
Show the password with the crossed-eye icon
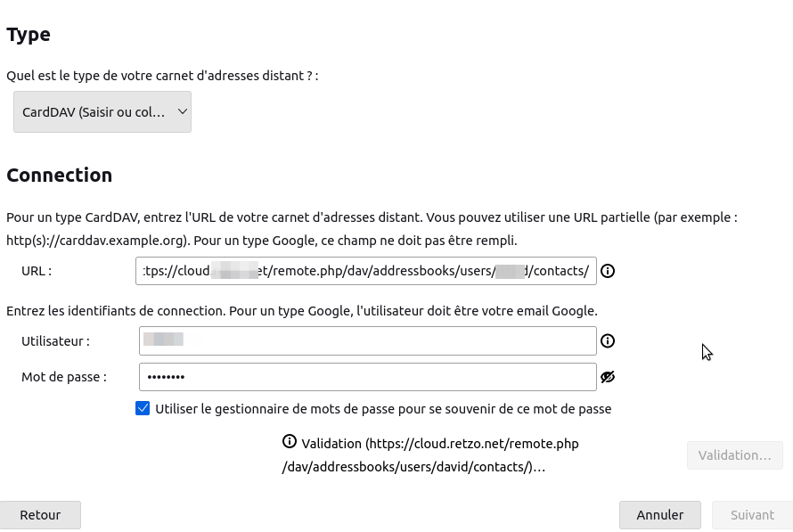coord(608,377)
